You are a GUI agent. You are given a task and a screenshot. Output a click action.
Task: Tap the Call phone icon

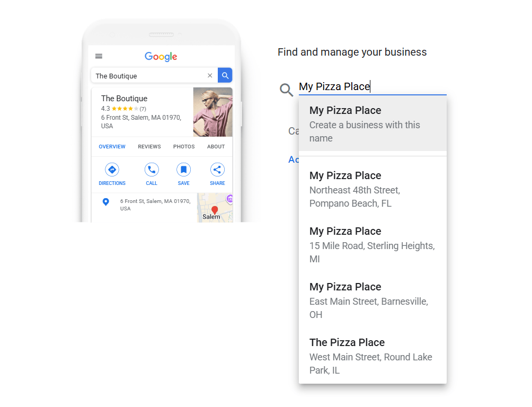pyautogui.click(x=152, y=170)
